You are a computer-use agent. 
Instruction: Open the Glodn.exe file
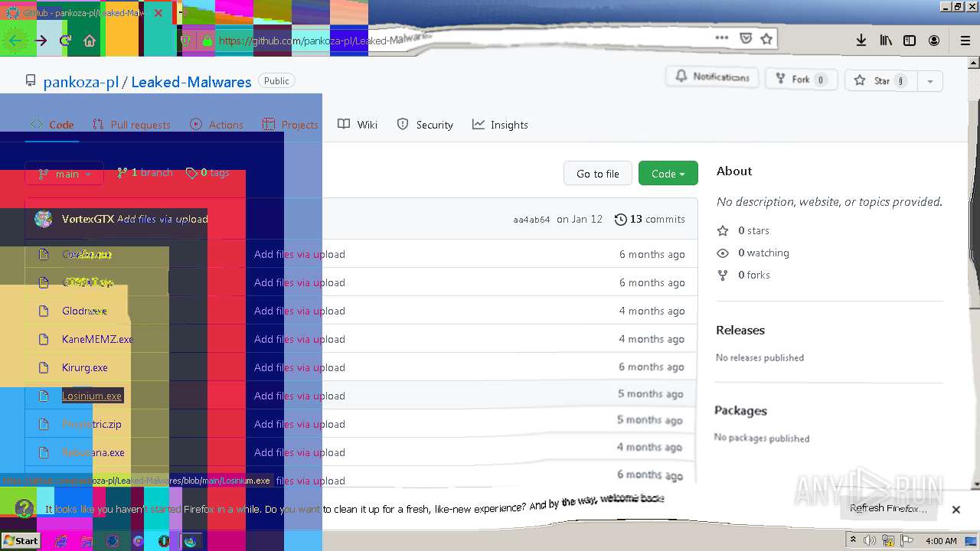click(x=84, y=311)
